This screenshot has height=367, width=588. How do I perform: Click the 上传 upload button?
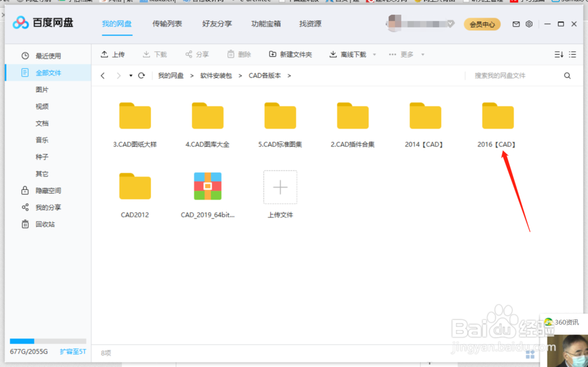click(x=113, y=55)
